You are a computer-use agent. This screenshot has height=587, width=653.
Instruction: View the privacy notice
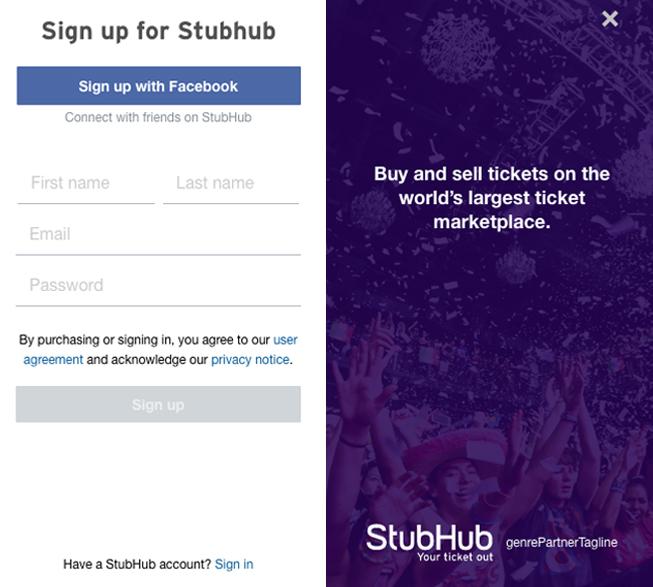coord(250,360)
